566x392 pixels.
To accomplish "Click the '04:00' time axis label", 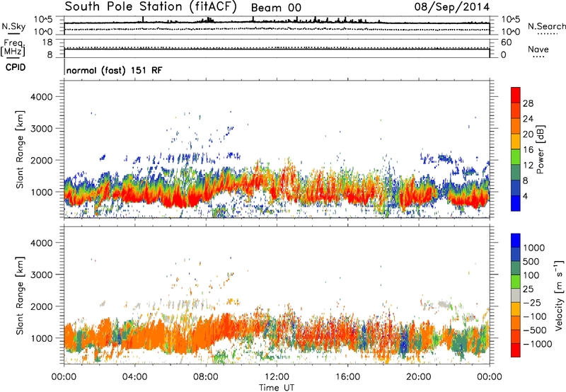I will pyautogui.click(x=134, y=377).
